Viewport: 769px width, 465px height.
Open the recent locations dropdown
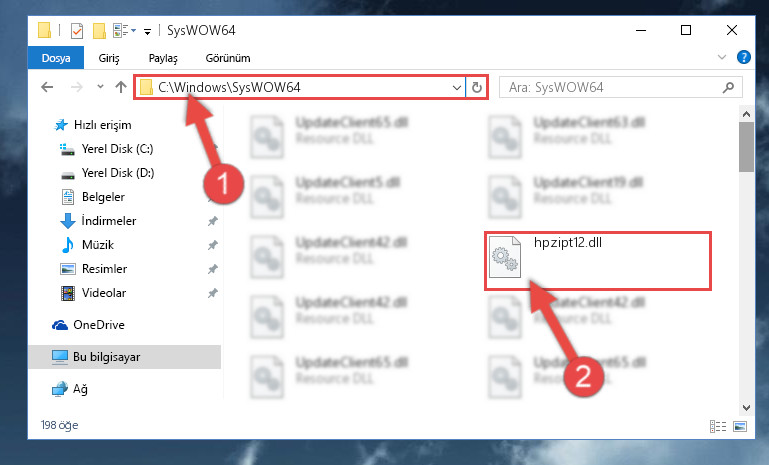(100, 87)
